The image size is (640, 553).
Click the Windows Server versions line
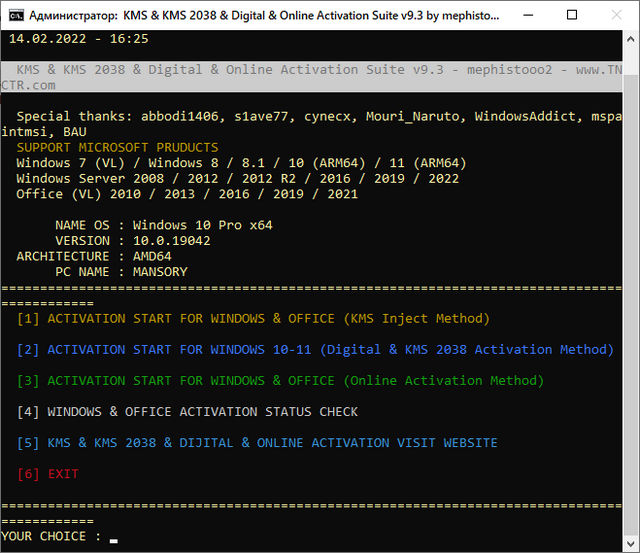pyautogui.click(x=238, y=178)
